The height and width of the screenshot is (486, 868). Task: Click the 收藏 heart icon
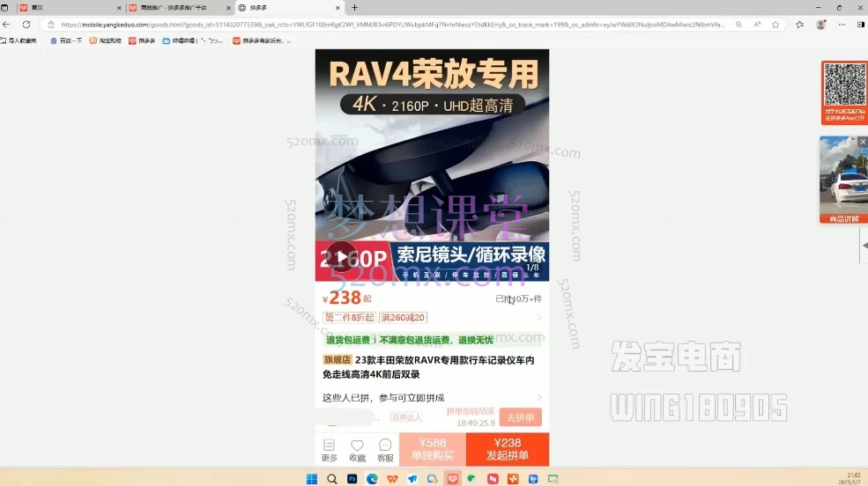click(357, 450)
